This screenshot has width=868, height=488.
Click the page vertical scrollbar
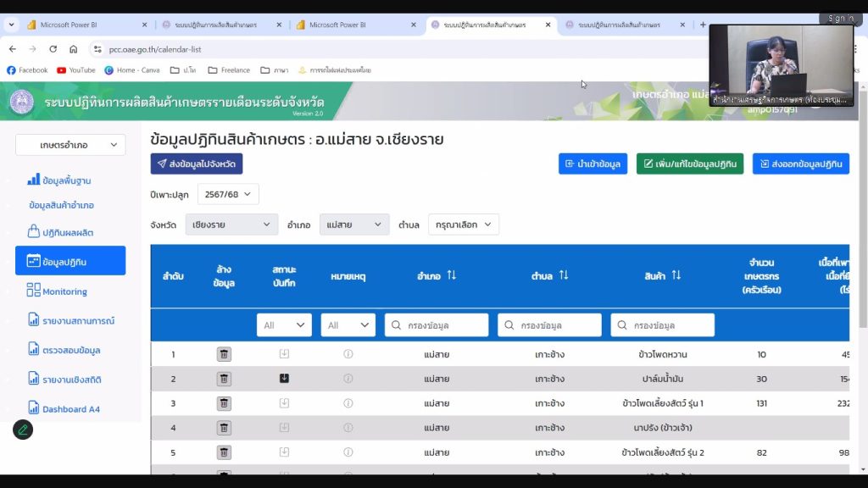[863, 210]
